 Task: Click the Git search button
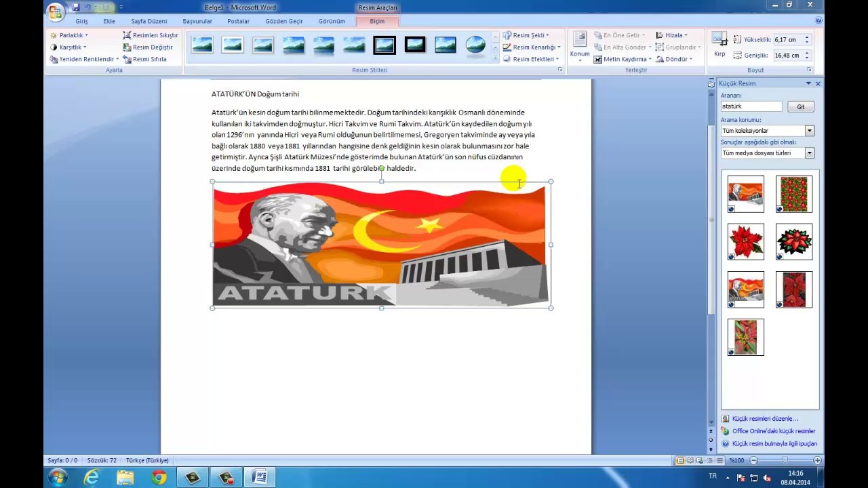tap(801, 107)
